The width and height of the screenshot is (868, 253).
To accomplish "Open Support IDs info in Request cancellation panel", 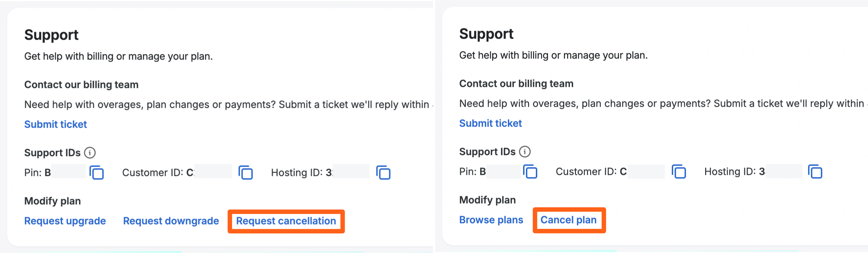I will [x=90, y=153].
